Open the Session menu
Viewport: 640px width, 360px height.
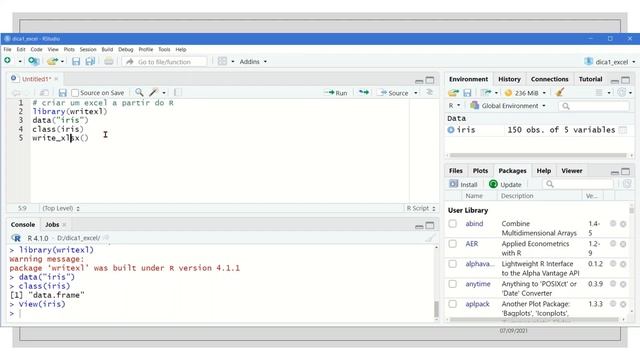coord(88,49)
